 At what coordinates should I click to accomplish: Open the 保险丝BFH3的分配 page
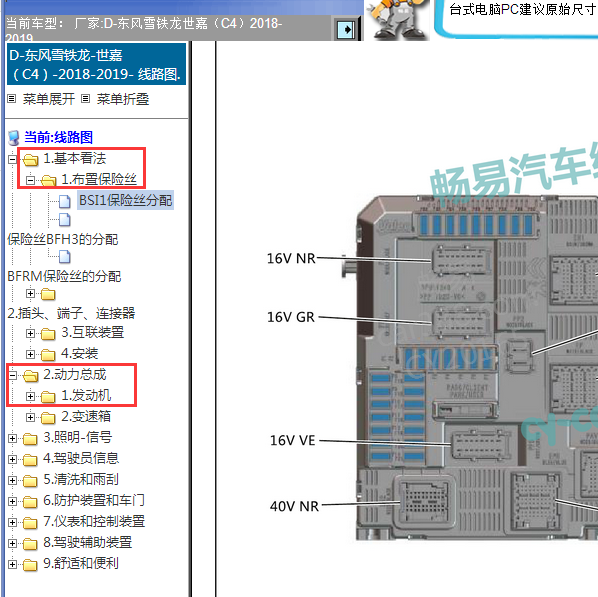click(x=63, y=240)
